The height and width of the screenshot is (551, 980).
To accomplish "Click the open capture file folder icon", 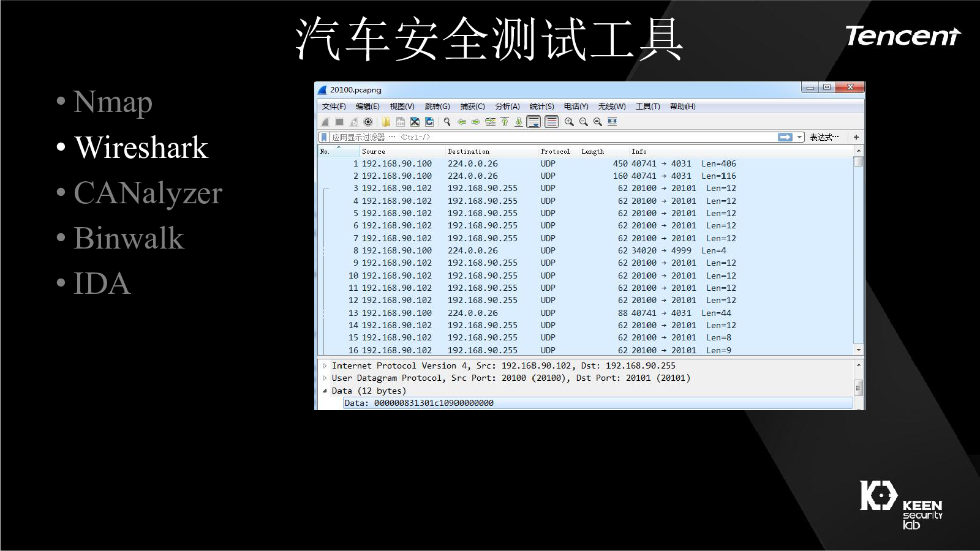I will (386, 122).
